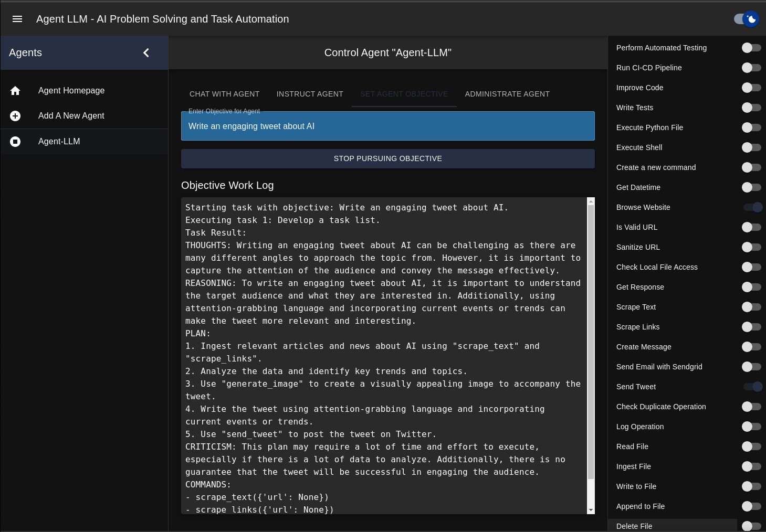Open the Administrate Agent tab
This screenshot has height=532, width=766.
tap(507, 94)
